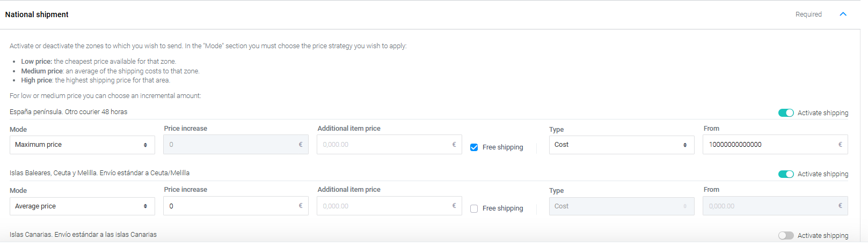The height and width of the screenshot is (247, 868).
Task: Click the National shipment header title
Action: [37, 14]
